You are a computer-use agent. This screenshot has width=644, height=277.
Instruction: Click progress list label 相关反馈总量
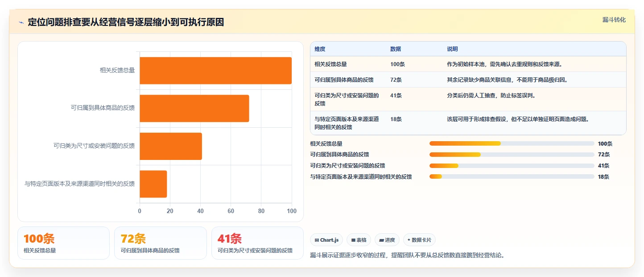pyautogui.click(x=326, y=143)
